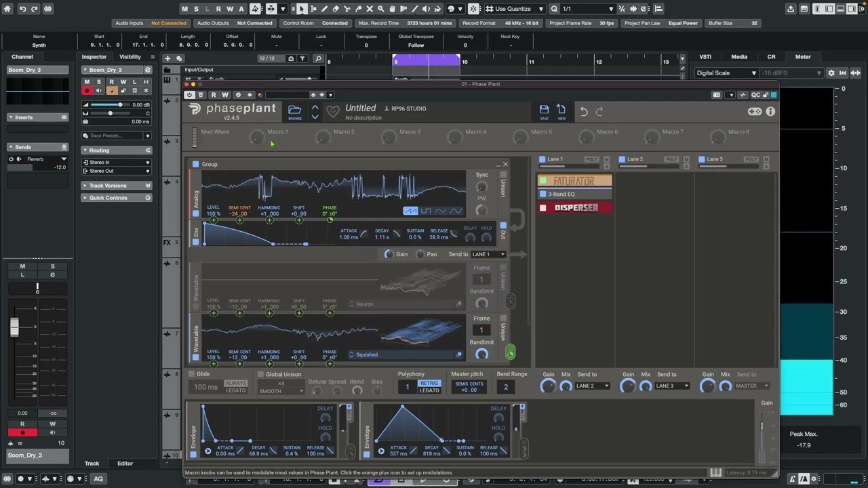Switch to the CR tab

pos(771,57)
